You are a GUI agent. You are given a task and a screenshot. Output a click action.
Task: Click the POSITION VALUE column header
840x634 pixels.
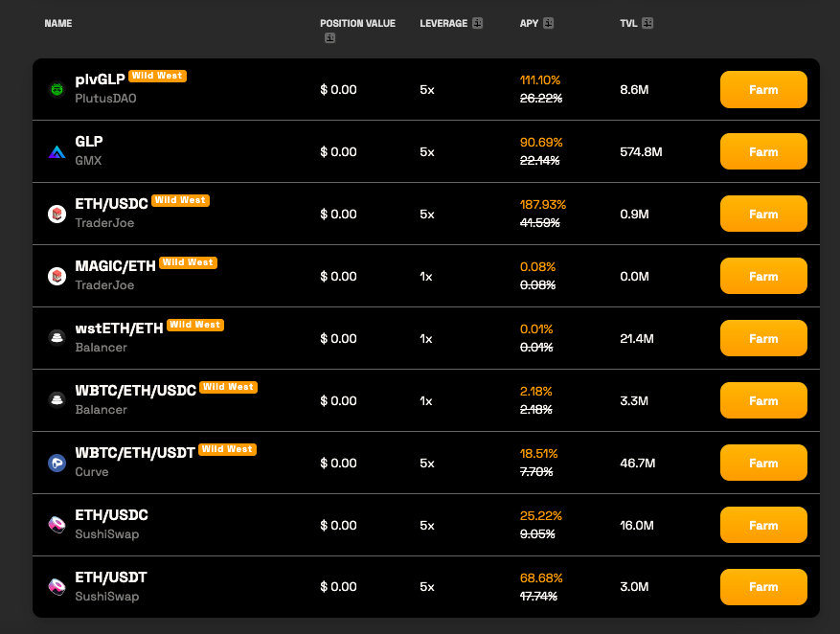357,23
